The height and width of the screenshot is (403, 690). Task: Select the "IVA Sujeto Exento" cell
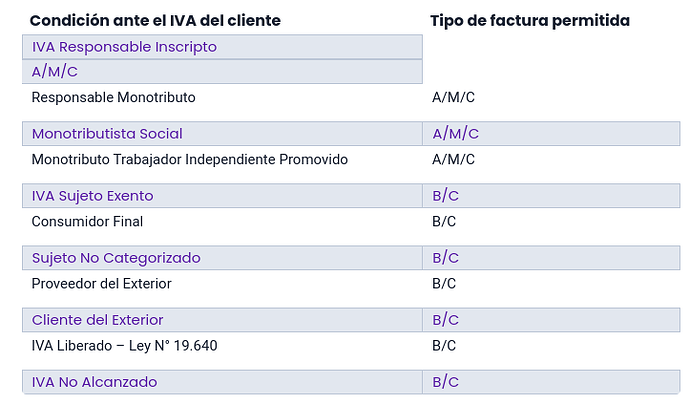(92, 196)
